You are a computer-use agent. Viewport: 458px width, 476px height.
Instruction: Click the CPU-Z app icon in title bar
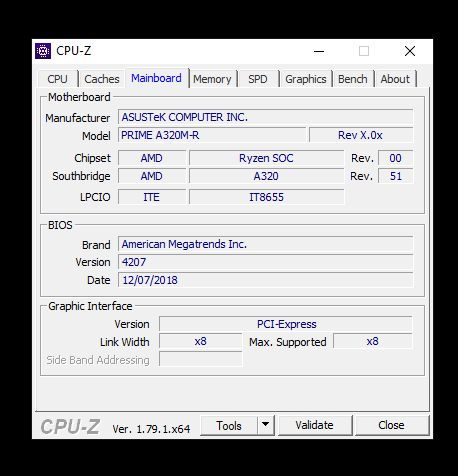coord(43,51)
